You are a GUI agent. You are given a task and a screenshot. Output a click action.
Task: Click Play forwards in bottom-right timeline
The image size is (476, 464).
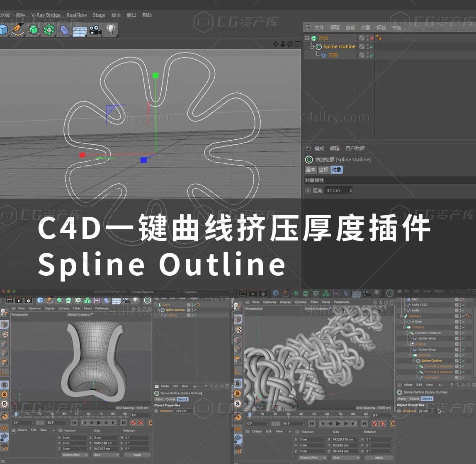(338, 424)
